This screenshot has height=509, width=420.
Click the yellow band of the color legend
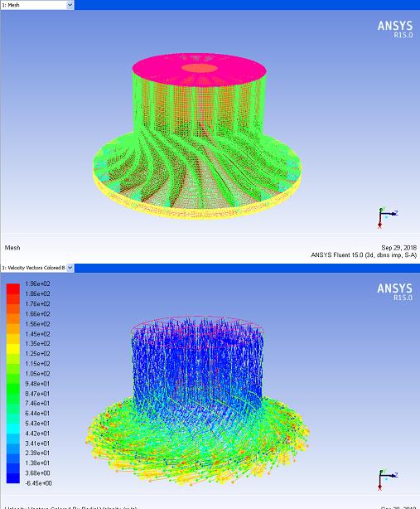pos(13,349)
